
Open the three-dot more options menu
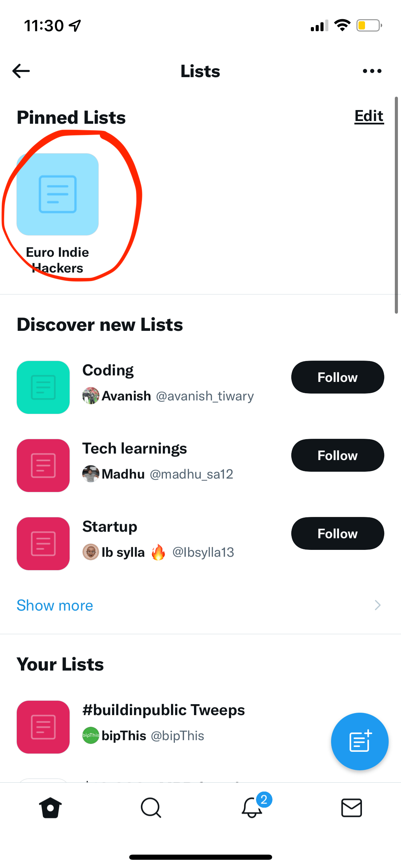[372, 71]
